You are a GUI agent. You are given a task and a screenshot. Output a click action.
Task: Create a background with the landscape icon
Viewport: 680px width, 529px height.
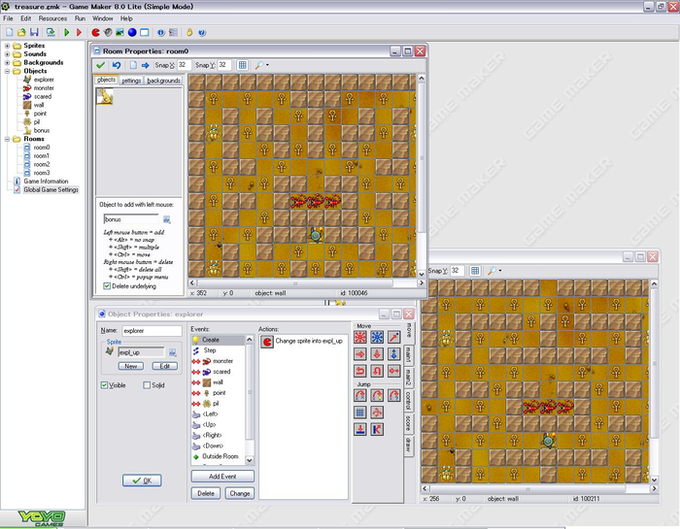120,32
